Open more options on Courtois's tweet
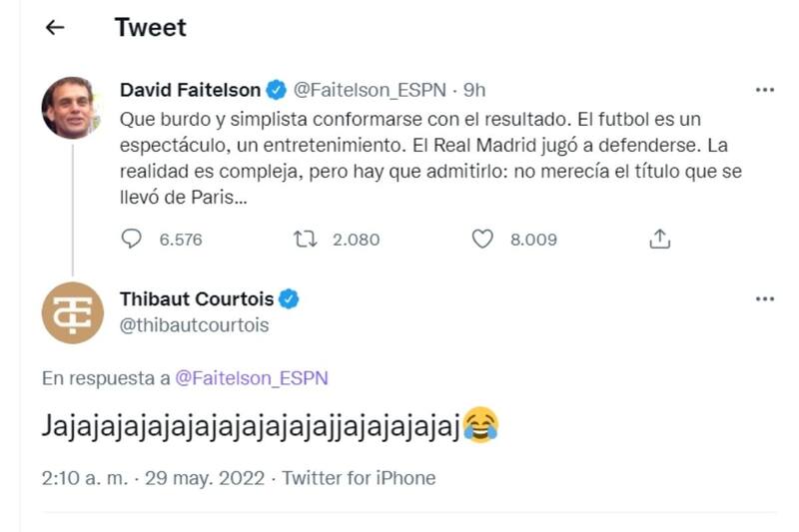 pyautogui.click(x=765, y=298)
